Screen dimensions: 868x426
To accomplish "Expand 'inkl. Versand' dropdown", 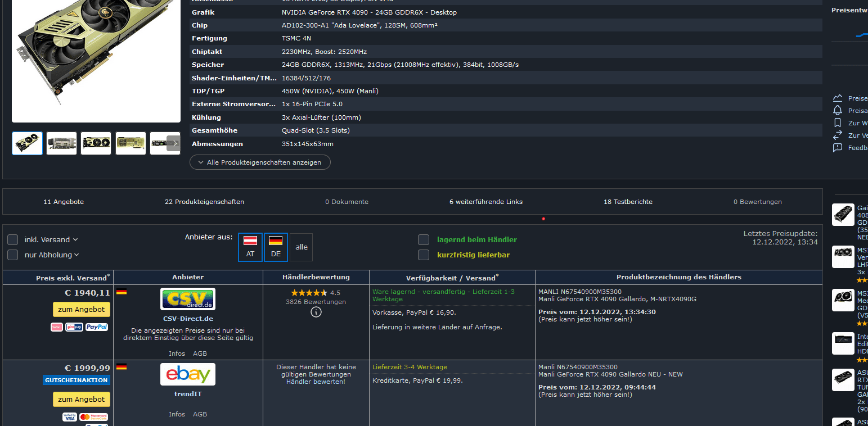I will (x=51, y=240).
